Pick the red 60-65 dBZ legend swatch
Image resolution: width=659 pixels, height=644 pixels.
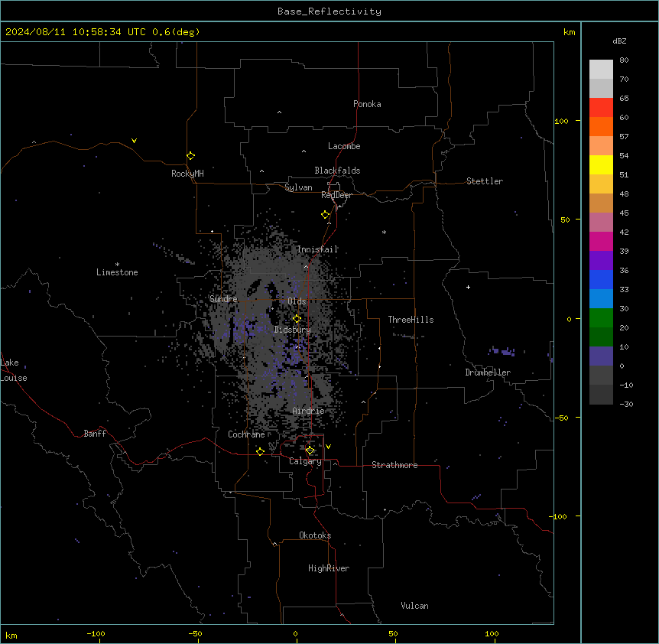tap(601, 108)
